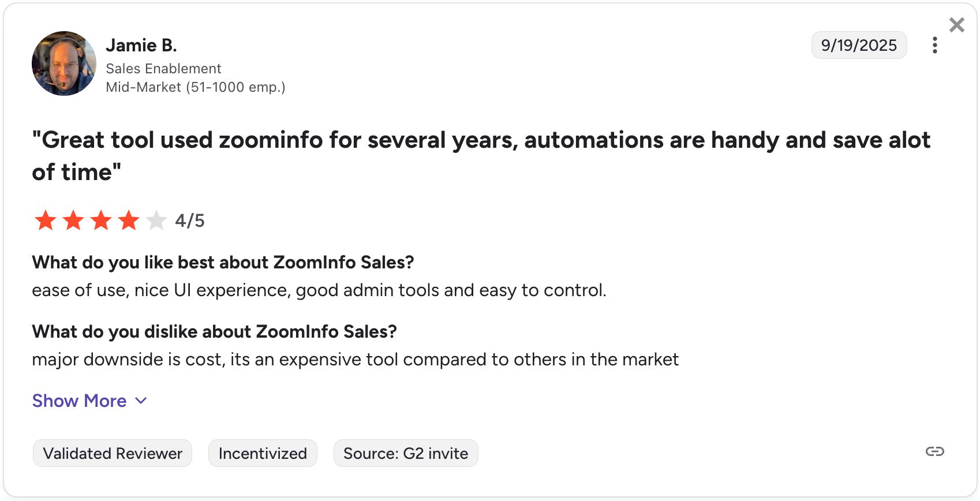Click the 4/5 rating score text

pyautogui.click(x=190, y=220)
